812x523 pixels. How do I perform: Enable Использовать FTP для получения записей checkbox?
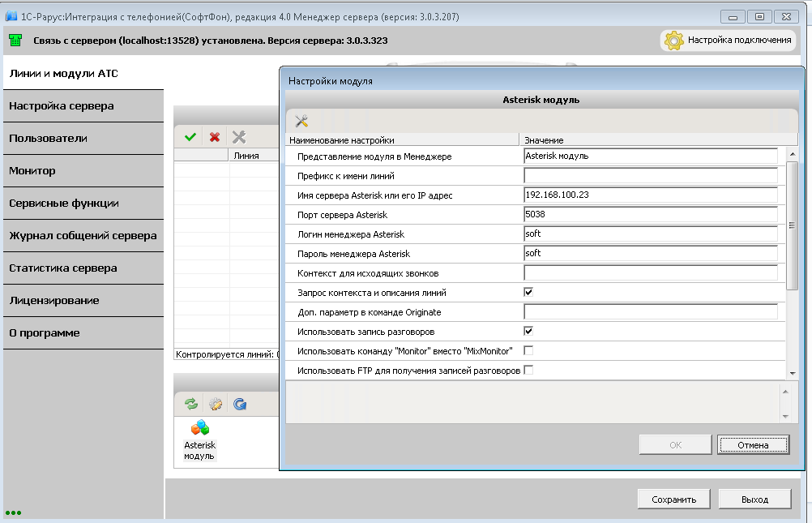[528, 370]
